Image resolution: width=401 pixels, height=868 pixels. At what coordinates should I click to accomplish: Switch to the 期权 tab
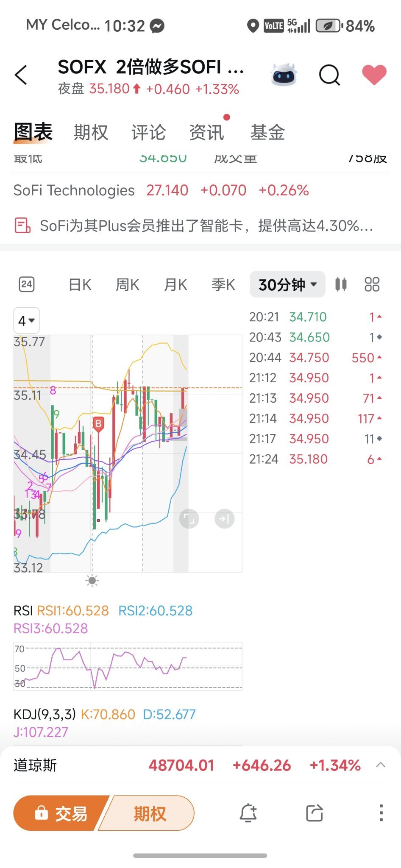(91, 132)
